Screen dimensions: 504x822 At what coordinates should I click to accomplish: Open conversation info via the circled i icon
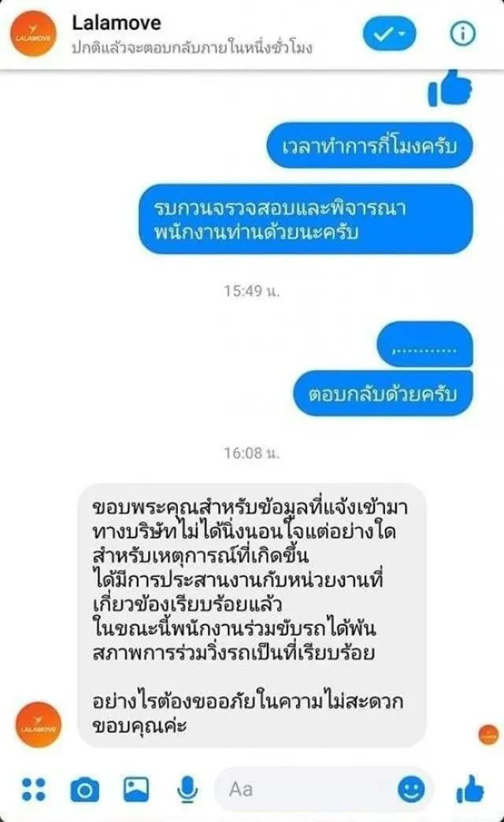(x=462, y=34)
